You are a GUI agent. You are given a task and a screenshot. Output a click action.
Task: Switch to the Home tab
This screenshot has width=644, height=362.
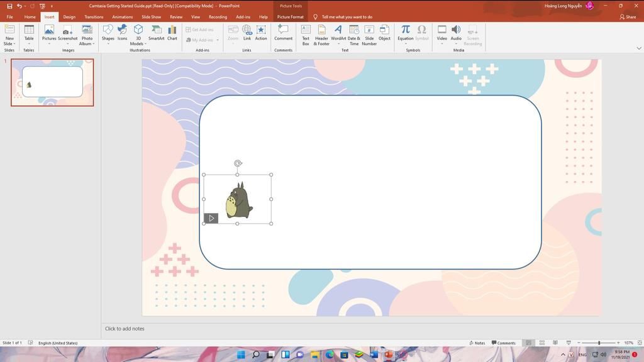(x=30, y=17)
